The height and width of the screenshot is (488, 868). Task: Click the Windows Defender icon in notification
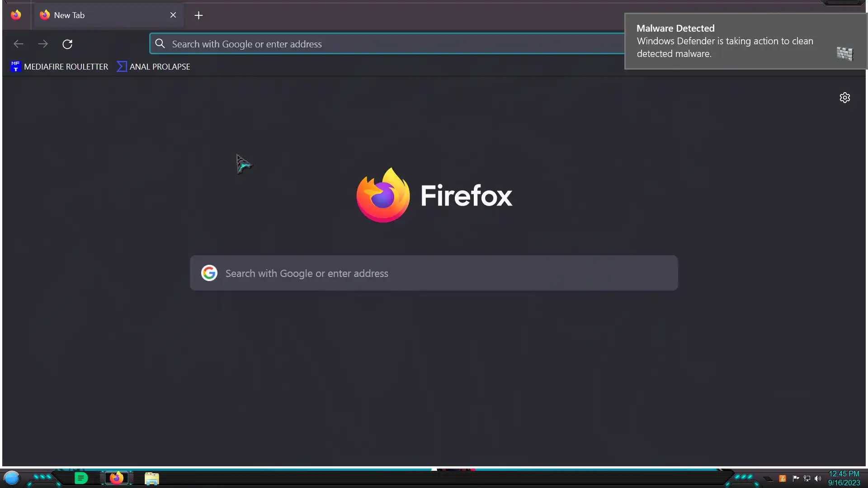[844, 54]
